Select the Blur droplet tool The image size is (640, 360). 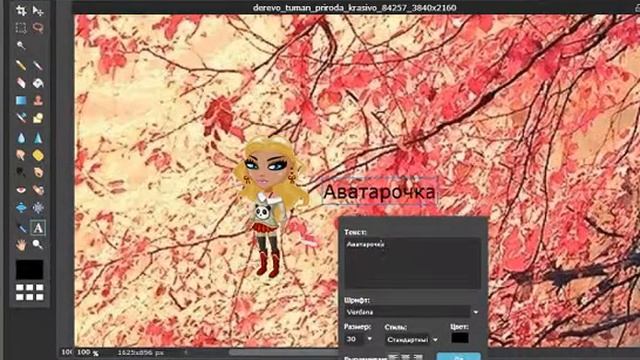[21, 138]
